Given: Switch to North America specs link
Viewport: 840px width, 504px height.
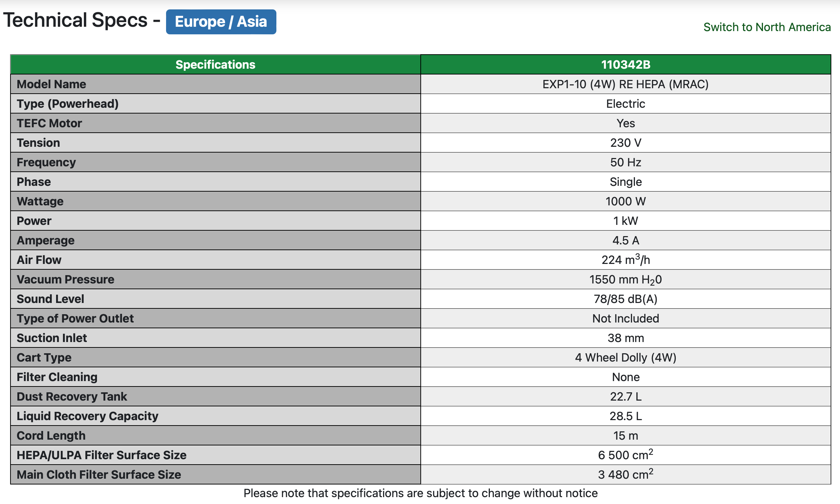Looking at the screenshot, I should [x=767, y=27].
